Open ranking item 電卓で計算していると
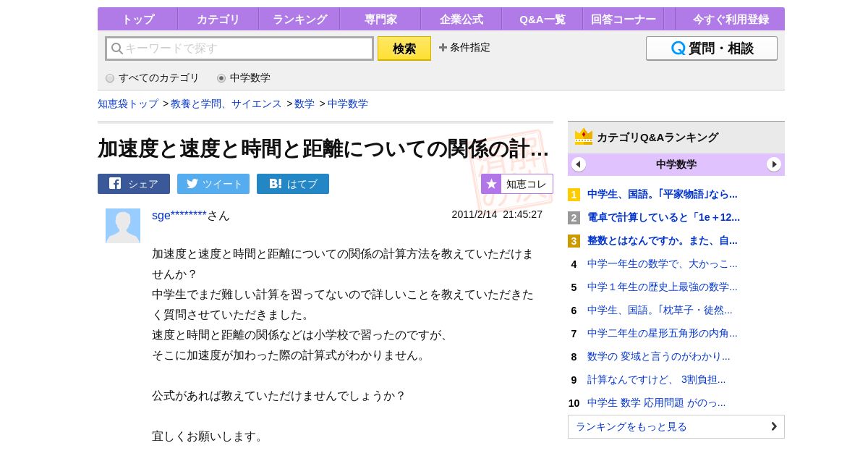868x456 pixels. coord(663,217)
